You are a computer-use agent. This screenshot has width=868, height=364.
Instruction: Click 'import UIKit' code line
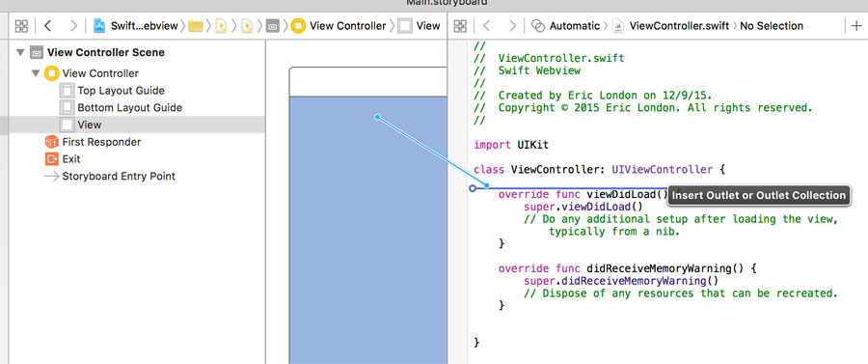coord(511,145)
